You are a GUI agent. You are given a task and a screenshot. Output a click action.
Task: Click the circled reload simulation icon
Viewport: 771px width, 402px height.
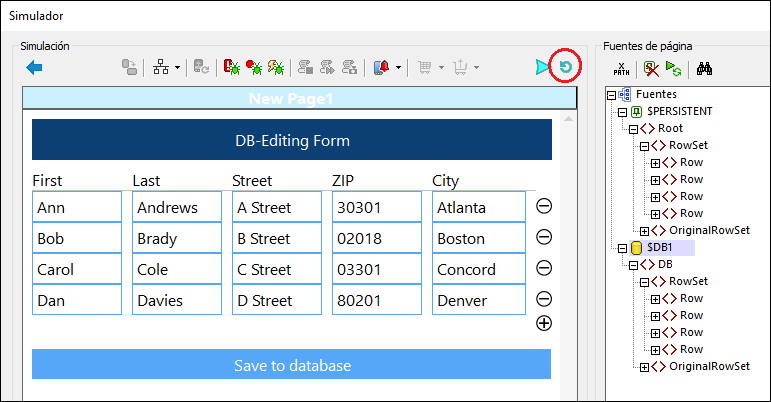(x=566, y=67)
